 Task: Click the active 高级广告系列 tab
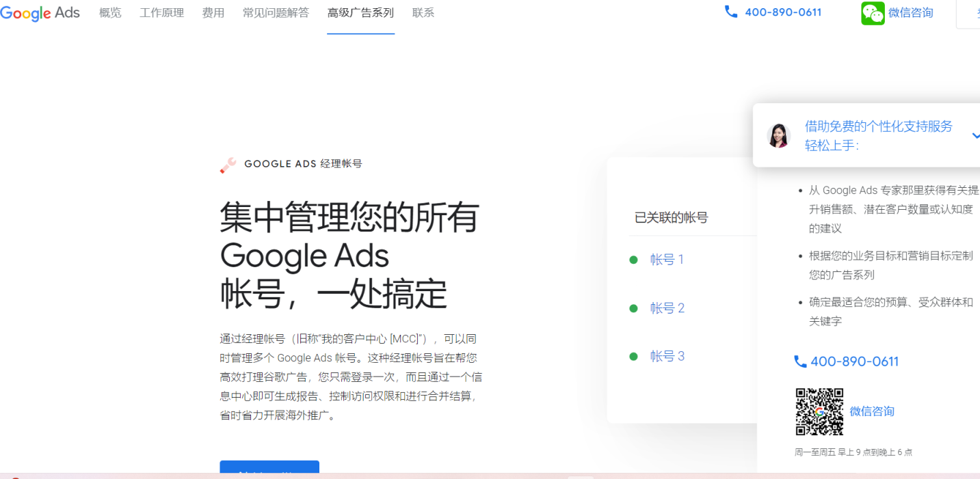point(360,12)
